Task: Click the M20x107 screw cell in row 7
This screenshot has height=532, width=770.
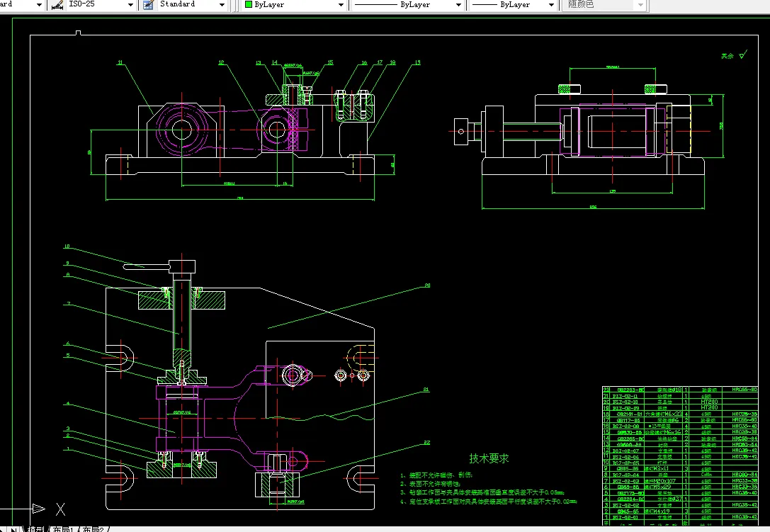Action: 664,481
